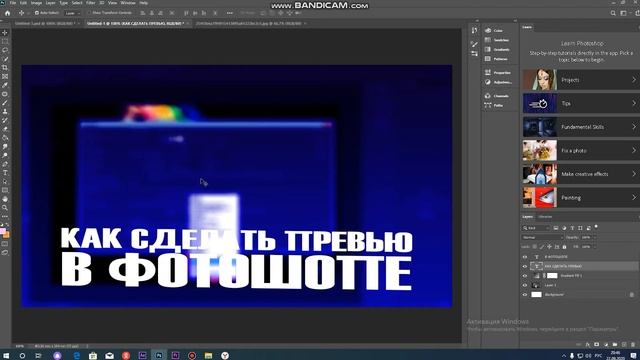This screenshot has height=360, width=640.
Task: Select the Gradient Fill 1 layer mask thumbnail
Action: 552,276
